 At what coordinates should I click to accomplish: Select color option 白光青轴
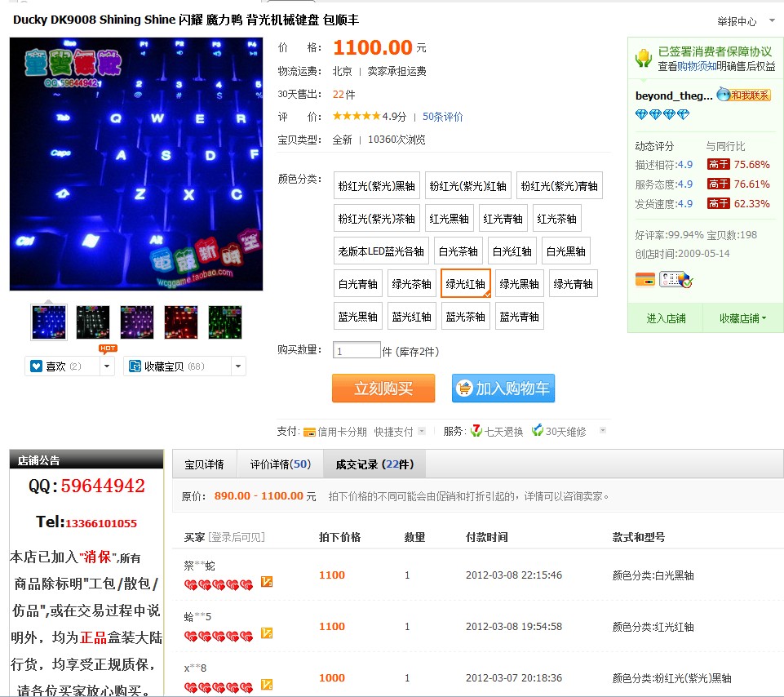coord(358,284)
